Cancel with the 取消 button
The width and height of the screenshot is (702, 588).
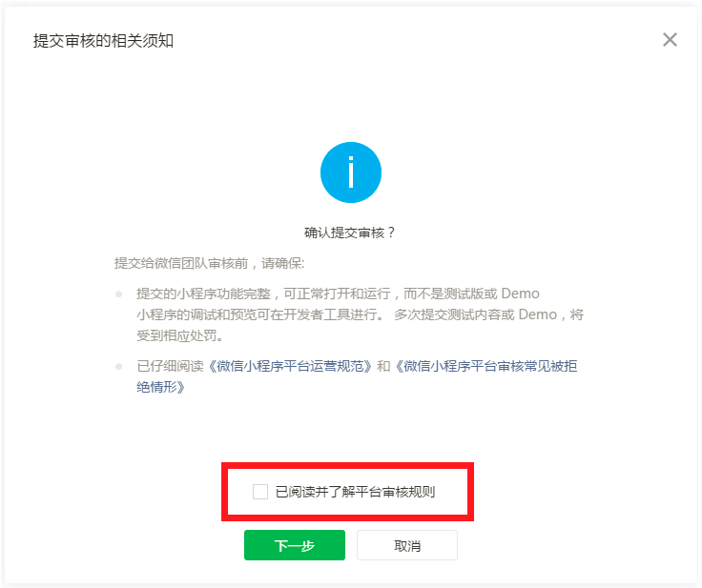click(x=407, y=545)
